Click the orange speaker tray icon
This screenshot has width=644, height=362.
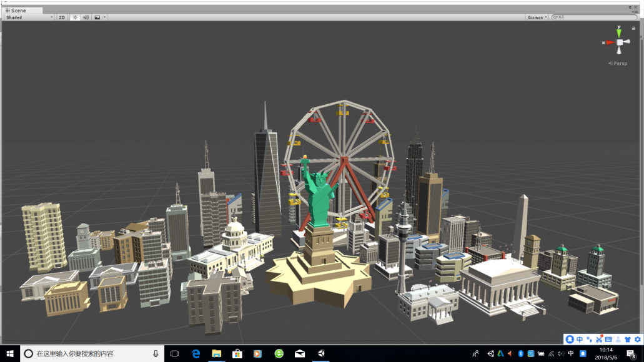[510, 353]
